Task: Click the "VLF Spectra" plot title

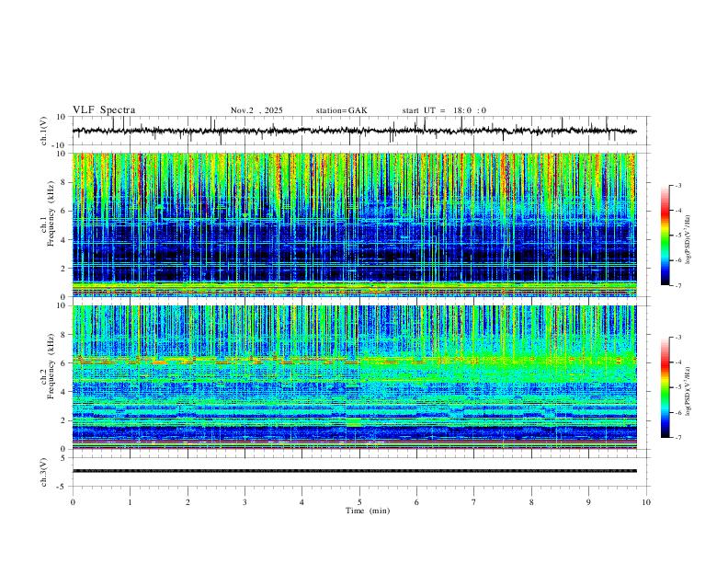Action: point(104,110)
